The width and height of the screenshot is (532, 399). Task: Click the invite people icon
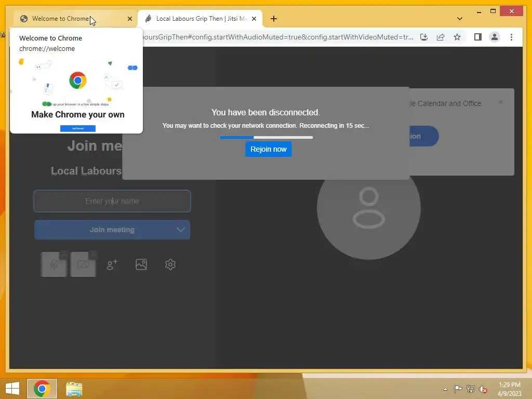(112, 264)
